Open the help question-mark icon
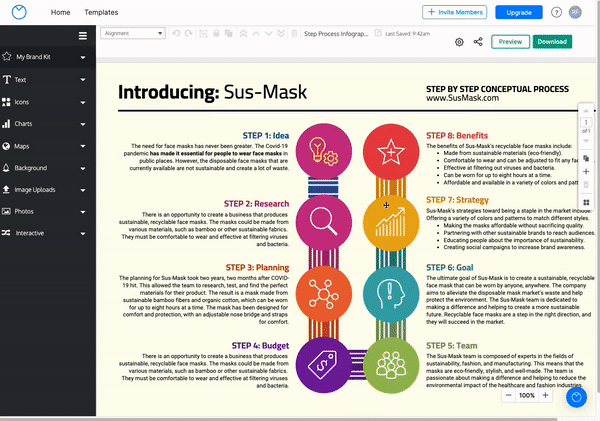Screen dimensions: 600x421 tap(556, 12)
